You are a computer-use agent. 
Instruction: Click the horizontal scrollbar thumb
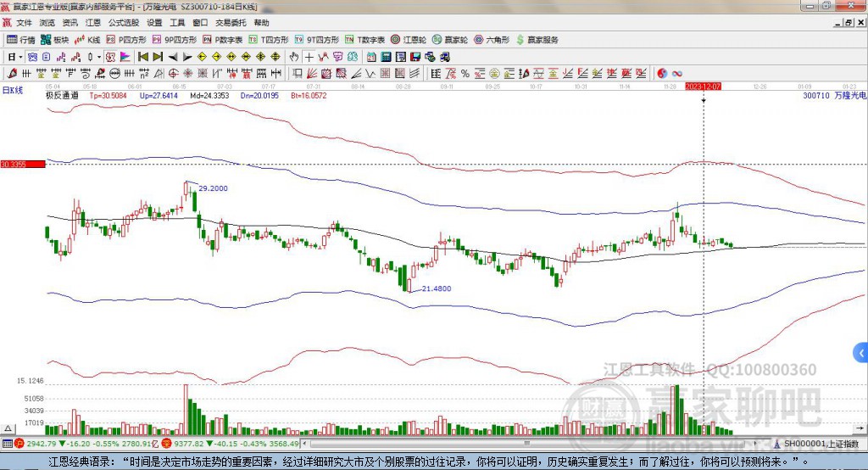pyautogui.click(x=527, y=444)
